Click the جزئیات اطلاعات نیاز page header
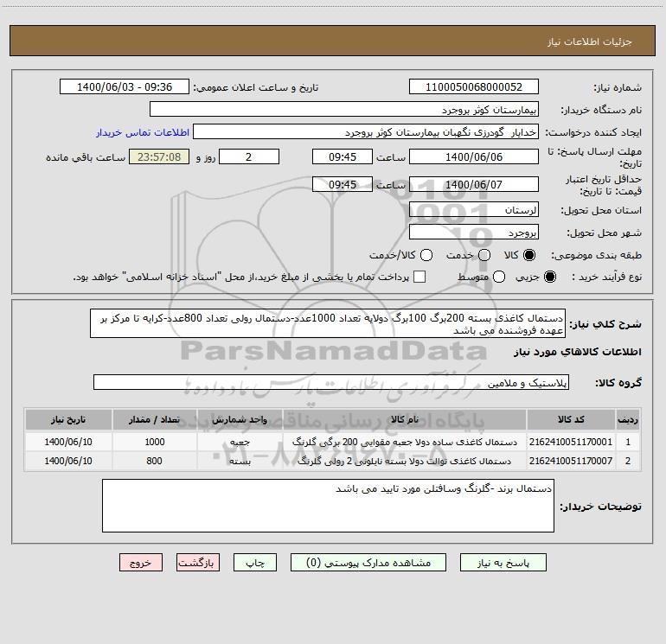Viewport: 666px width, 644px height. pyautogui.click(x=590, y=41)
